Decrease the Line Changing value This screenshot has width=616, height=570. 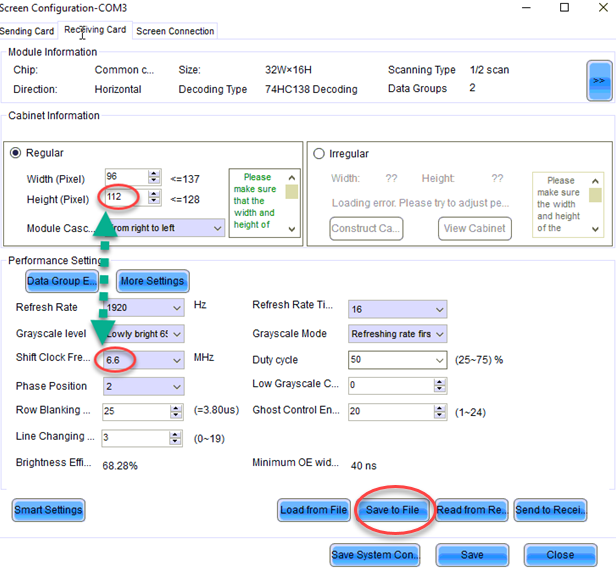pos(175,442)
